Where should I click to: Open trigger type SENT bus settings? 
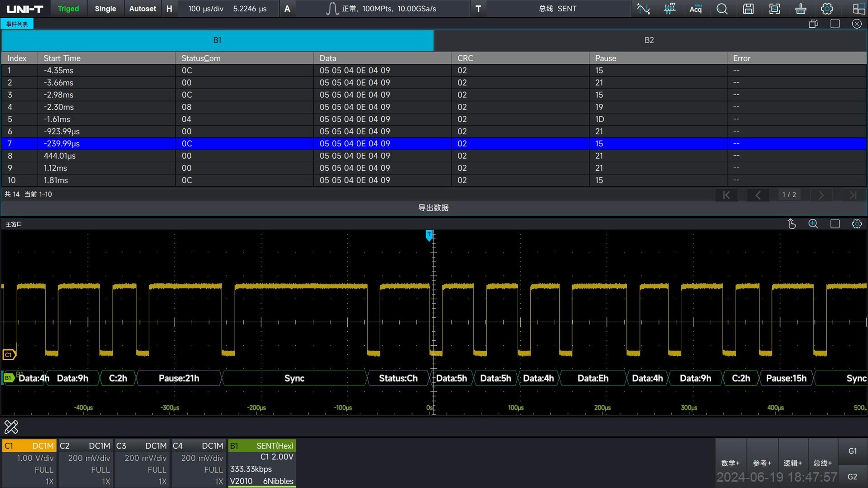[558, 9]
